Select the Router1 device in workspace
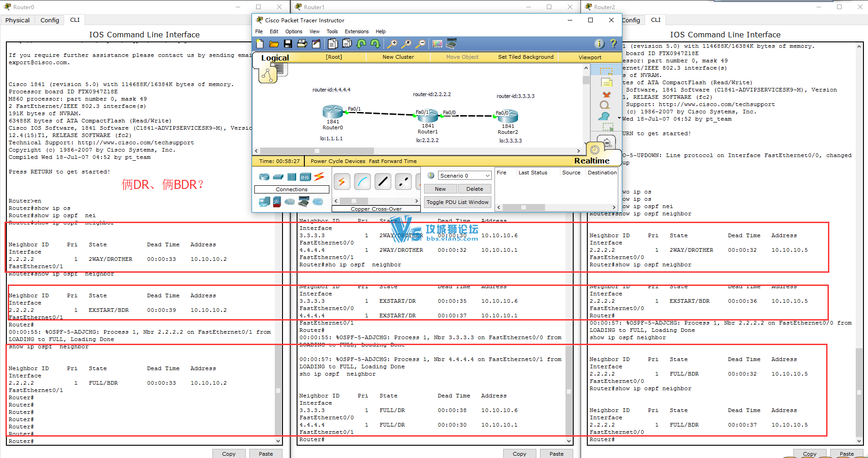Screen dimensions: 868x458 pyautogui.click(x=428, y=116)
